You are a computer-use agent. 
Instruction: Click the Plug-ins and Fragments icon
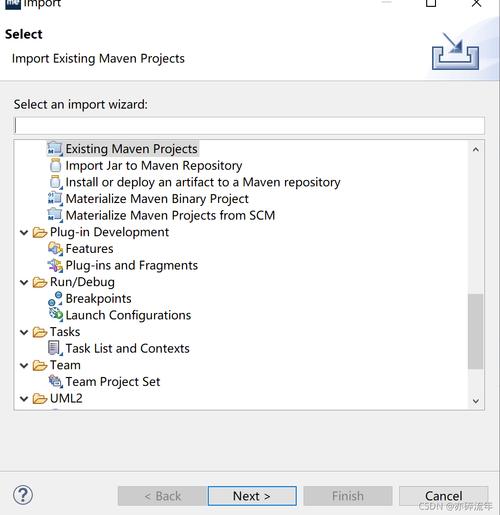point(55,265)
